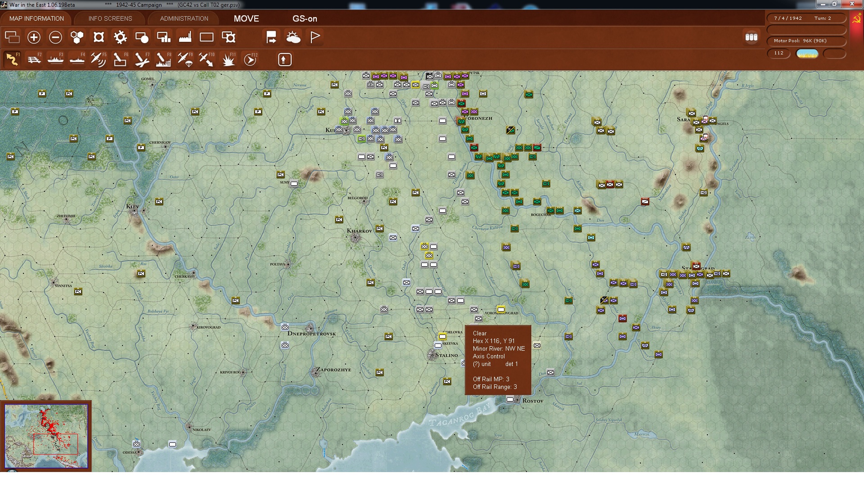Image resolution: width=864 pixels, height=504 pixels.
Task: Select the F4 amphibious transport mode
Action: tap(77, 59)
